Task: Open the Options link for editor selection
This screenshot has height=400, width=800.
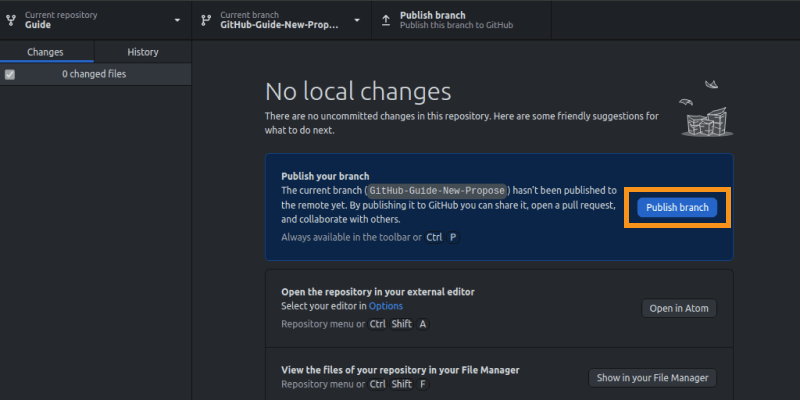Action: [386, 305]
